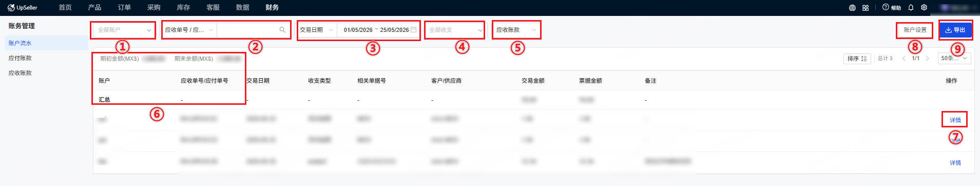Open the 数据 menu
Screen dimensions: 980x186
(242, 8)
